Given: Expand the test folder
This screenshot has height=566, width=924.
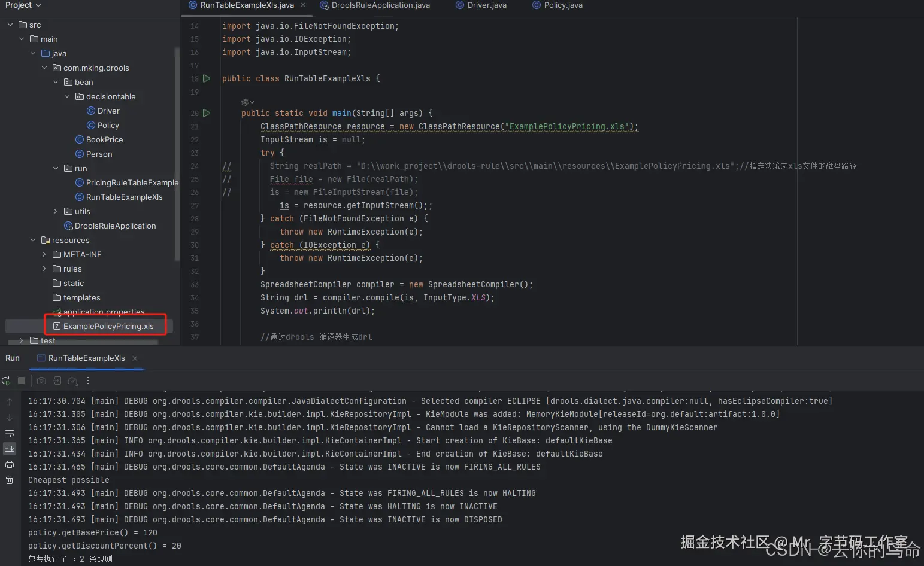Looking at the screenshot, I should coord(22,340).
